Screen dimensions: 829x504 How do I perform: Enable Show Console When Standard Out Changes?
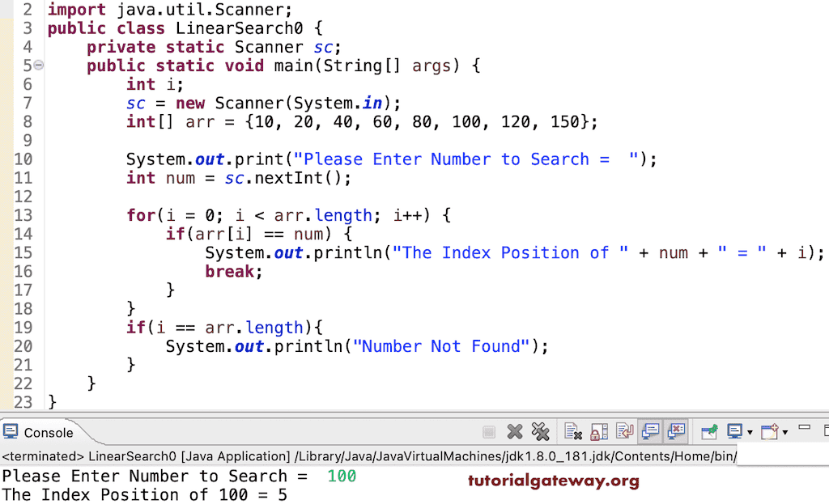point(649,431)
